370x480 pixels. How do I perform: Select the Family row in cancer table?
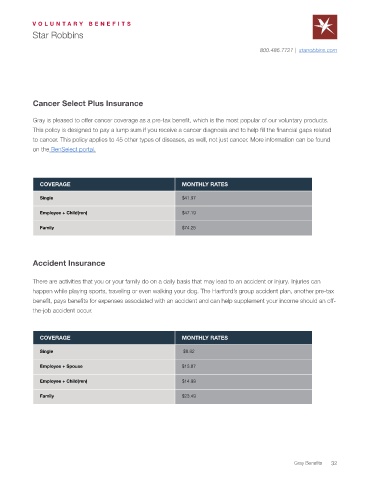click(x=172, y=228)
